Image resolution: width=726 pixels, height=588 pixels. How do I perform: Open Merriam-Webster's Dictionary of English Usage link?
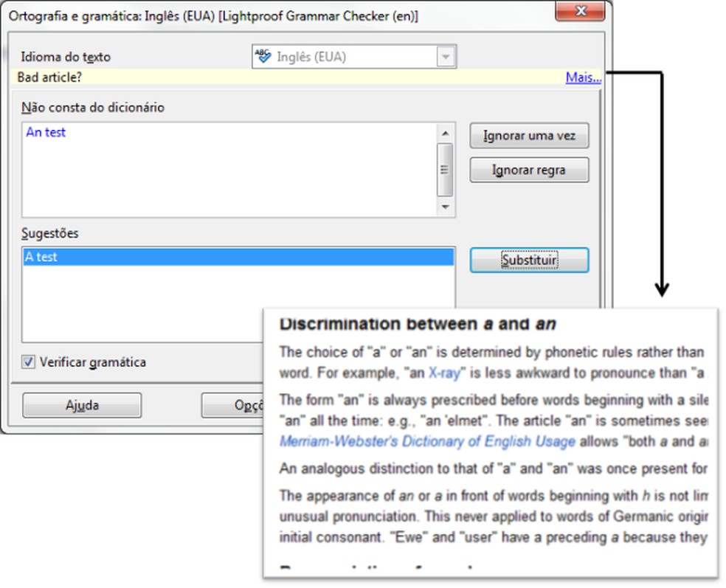427,442
